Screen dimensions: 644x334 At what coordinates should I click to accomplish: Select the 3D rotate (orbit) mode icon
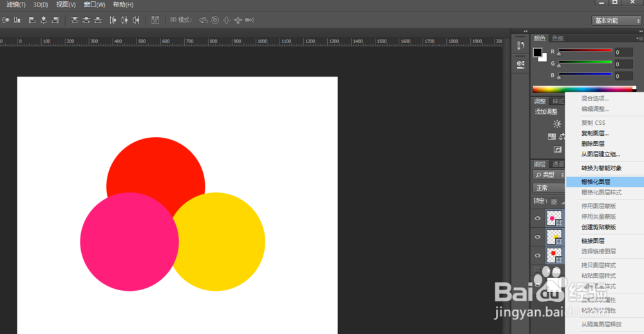click(204, 20)
